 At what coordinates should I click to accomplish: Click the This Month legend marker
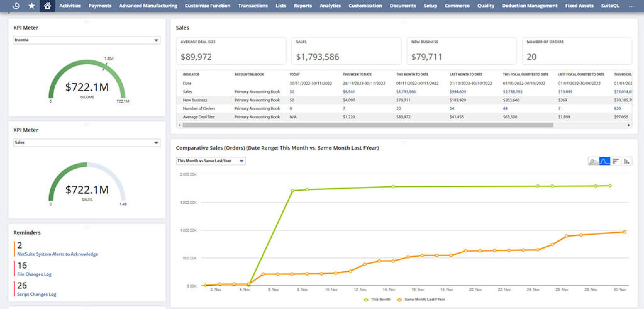(366, 300)
